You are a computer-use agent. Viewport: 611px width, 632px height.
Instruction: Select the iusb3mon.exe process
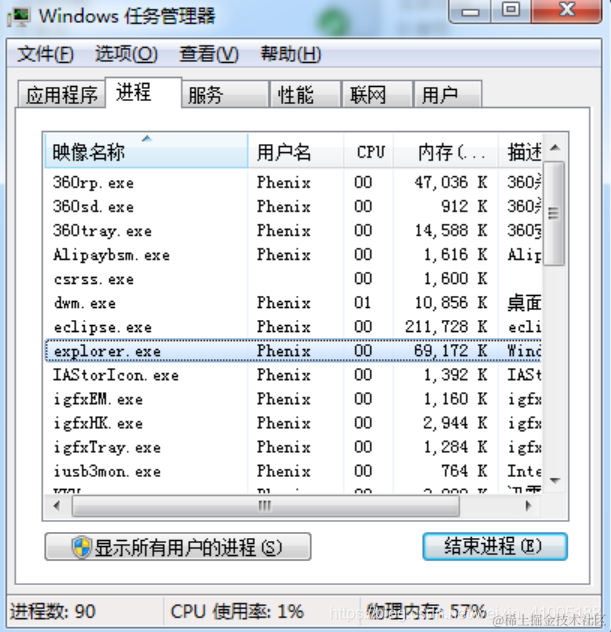point(293,471)
